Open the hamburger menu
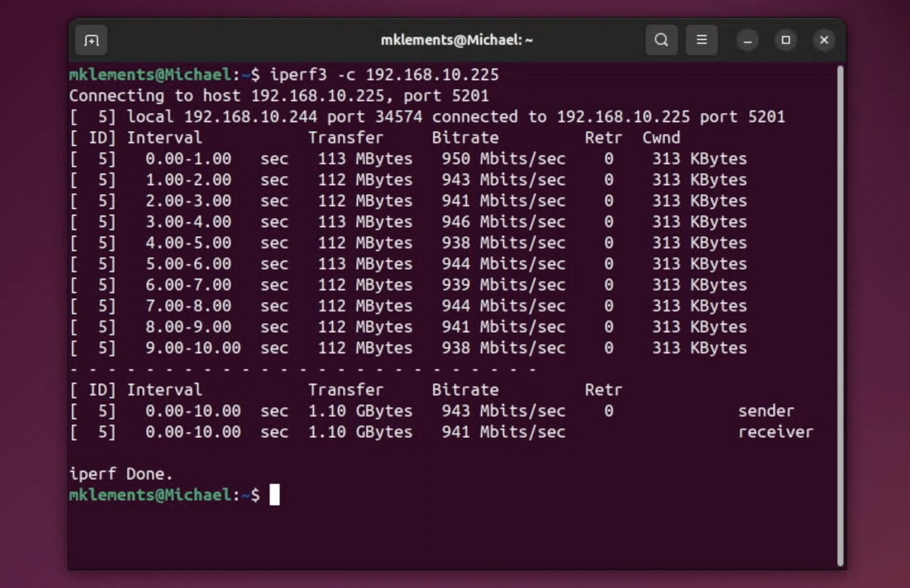Viewport: 910px width, 588px height. (701, 40)
